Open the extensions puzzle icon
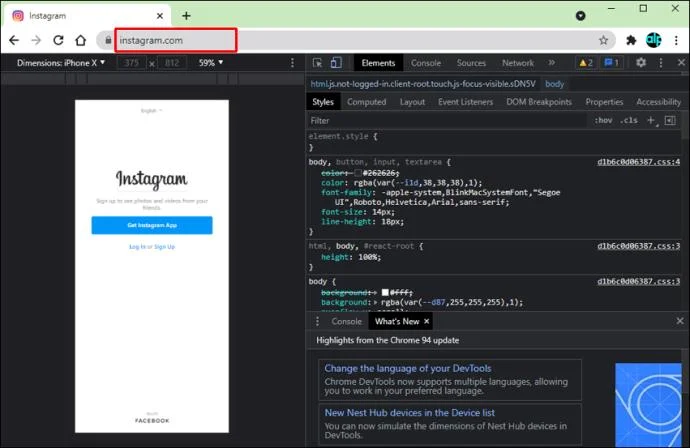Viewport: 690px width, 448px height. point(631,40)
